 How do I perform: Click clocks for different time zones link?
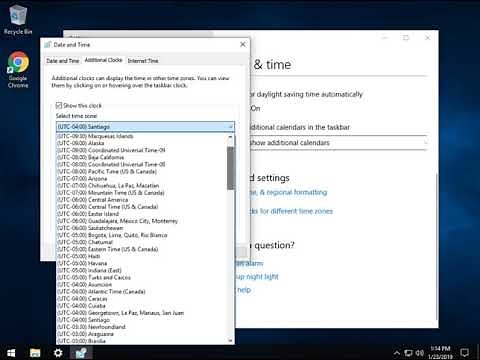[x=292, y=211]
